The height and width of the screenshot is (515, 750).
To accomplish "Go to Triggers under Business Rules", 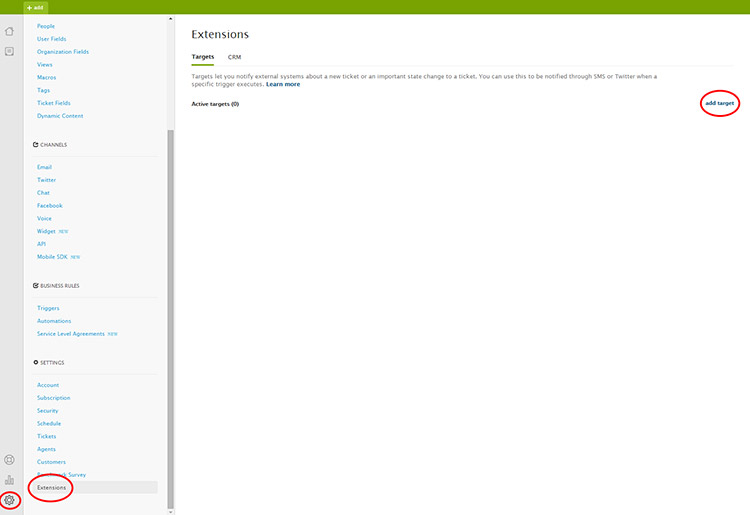I will point(48,308).
